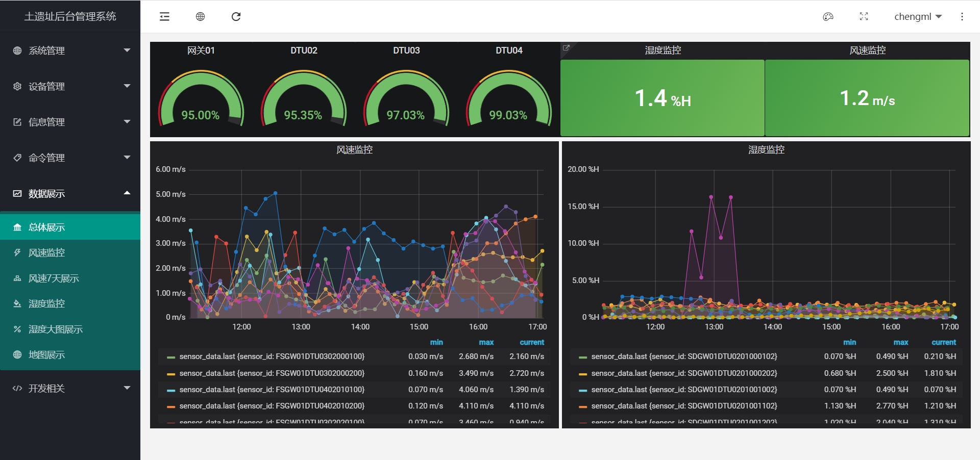Click the DTU04 gauge showing 99.03%

tap(509, 98)
